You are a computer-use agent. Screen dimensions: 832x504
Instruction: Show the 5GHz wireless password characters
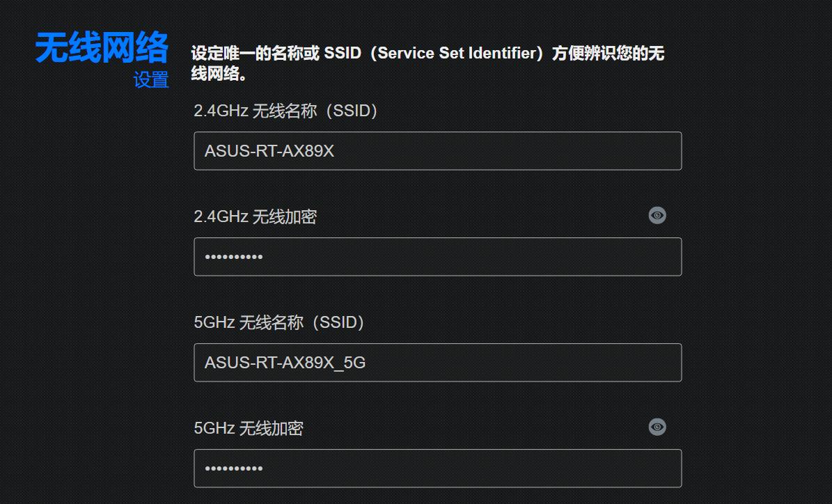657,427
